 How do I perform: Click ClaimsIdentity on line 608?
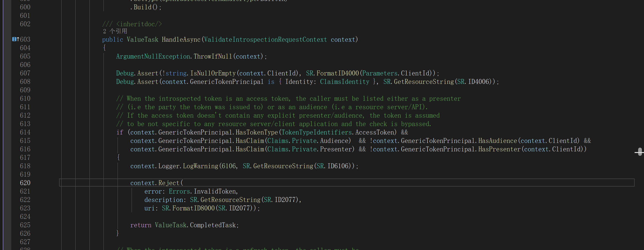coord(344,82)
